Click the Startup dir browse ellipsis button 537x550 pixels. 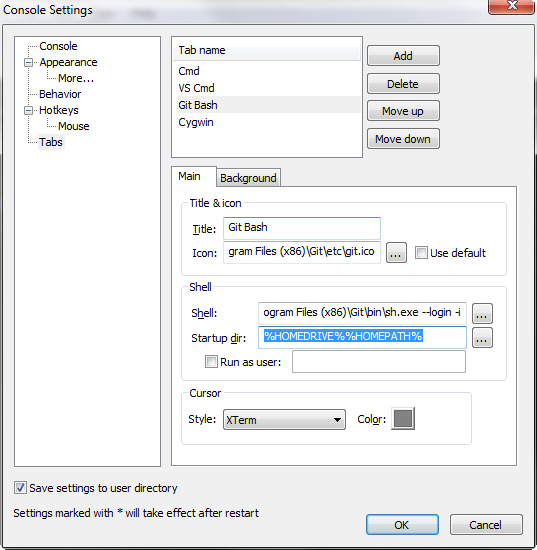point(482,338)
